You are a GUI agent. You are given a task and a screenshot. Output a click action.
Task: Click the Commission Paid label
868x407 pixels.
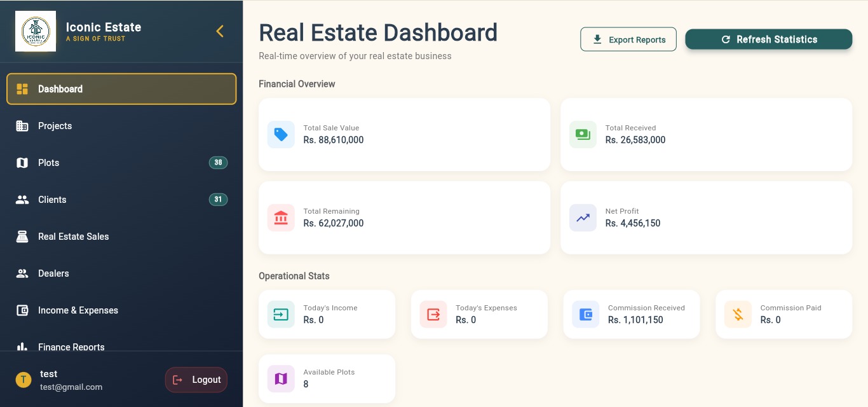coord(791,308)
